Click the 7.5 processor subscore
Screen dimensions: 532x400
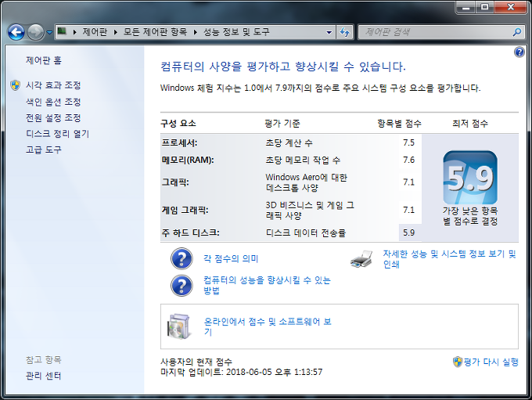point(409,142)
